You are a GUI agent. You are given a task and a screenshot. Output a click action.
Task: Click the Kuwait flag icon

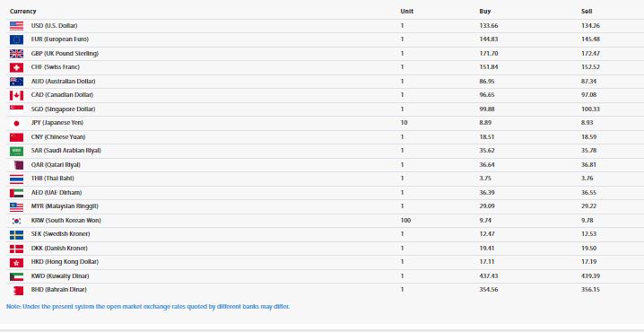point(16,276)
